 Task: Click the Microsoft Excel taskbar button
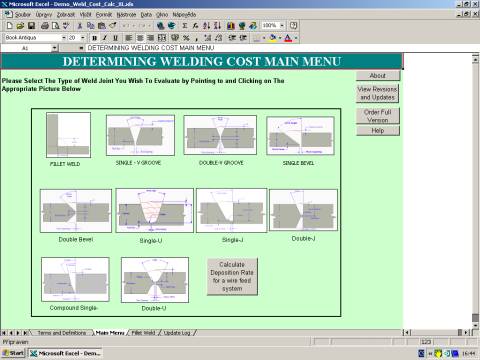(65, 353)
